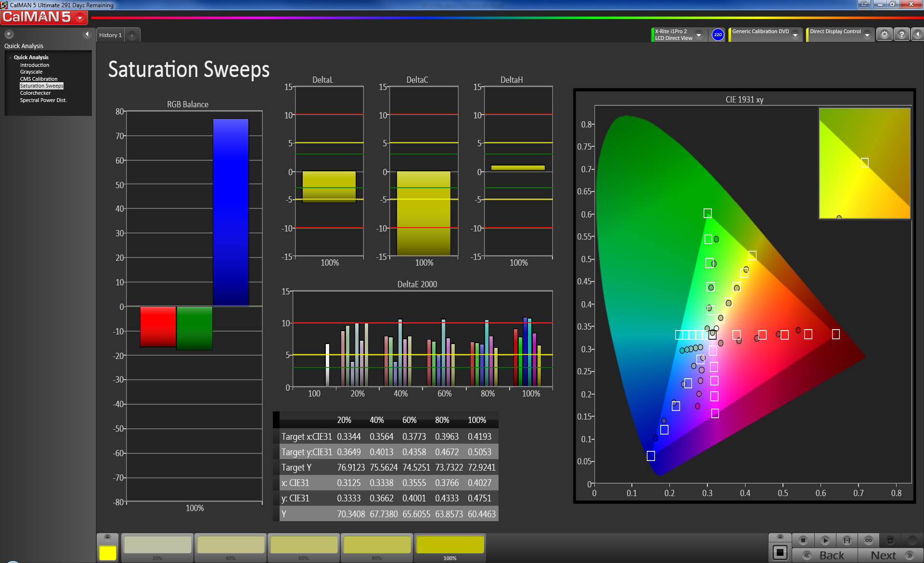Open the CalMAN 5 main menu

coord(80,18)
